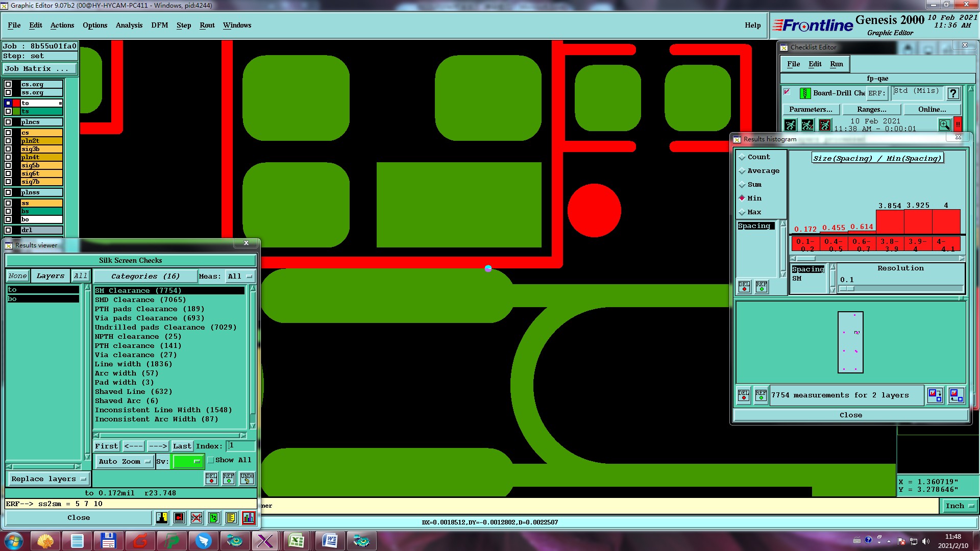
Task: Open the DFM menu
Action: coord(159,25)
